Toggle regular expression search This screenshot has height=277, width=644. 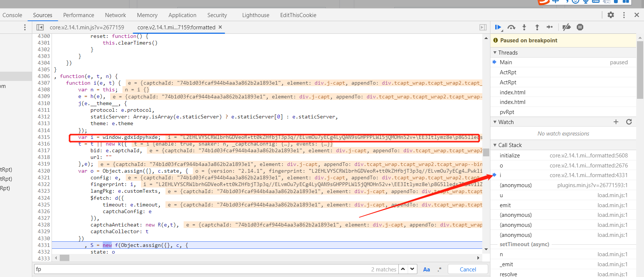coord(440,269)
